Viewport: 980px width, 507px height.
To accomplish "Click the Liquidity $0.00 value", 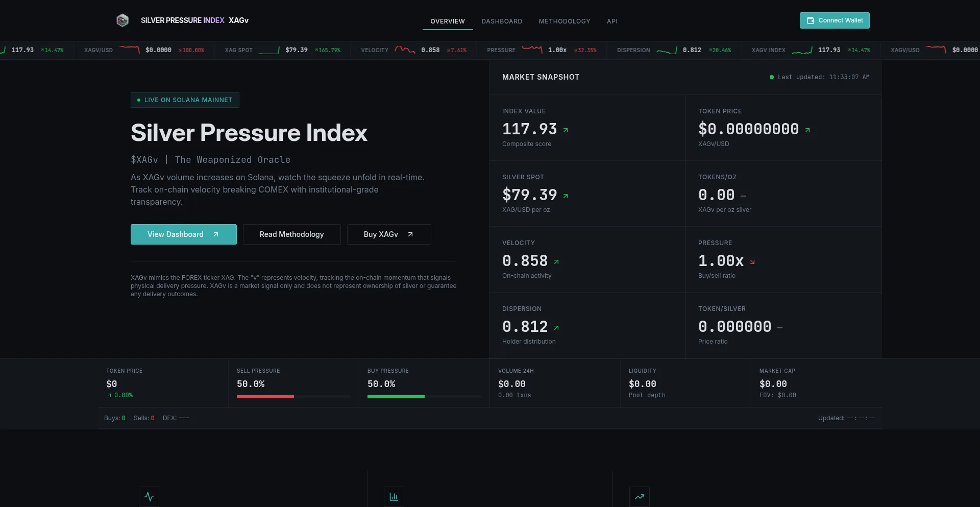I will [643, 384].
